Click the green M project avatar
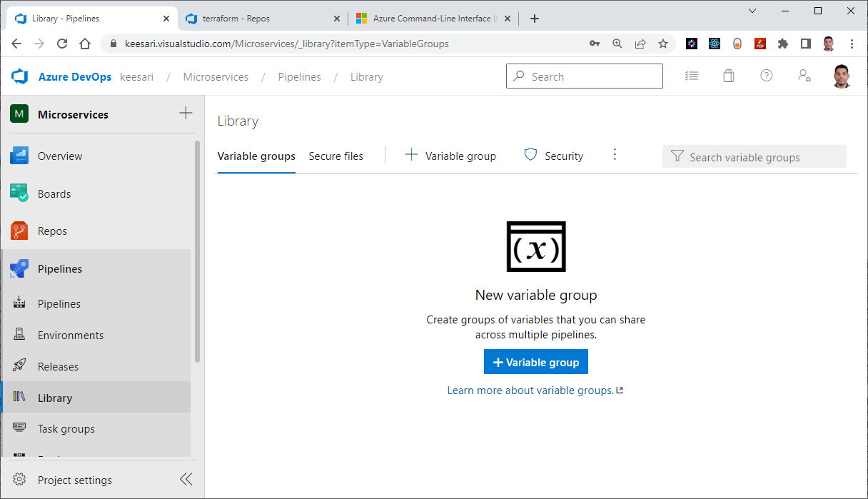 tap(19, 114)
